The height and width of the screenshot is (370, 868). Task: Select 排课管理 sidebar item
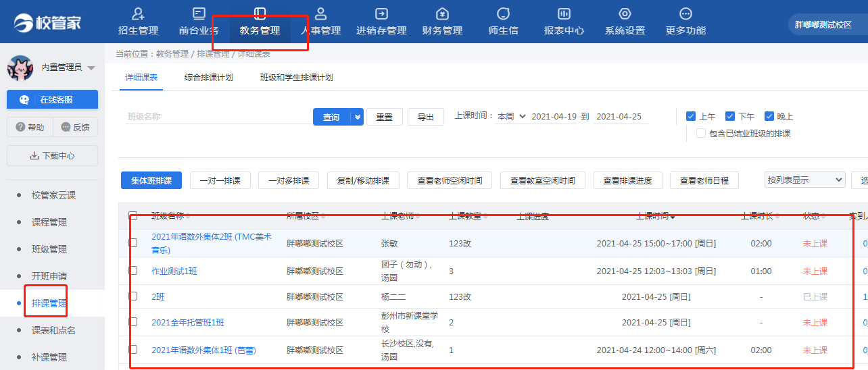pos(49,303)
